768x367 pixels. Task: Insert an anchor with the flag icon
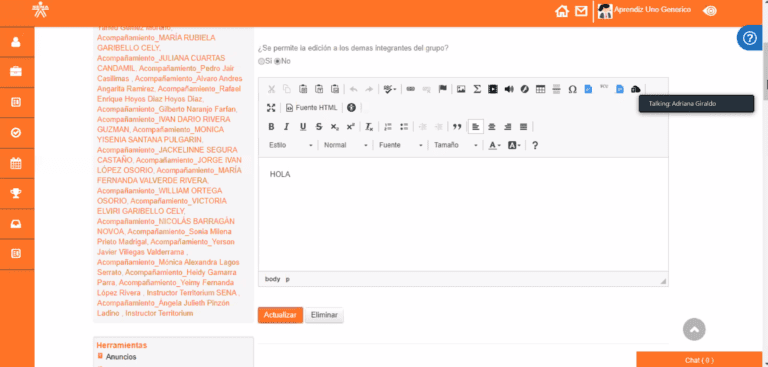(x=442, y=89)
